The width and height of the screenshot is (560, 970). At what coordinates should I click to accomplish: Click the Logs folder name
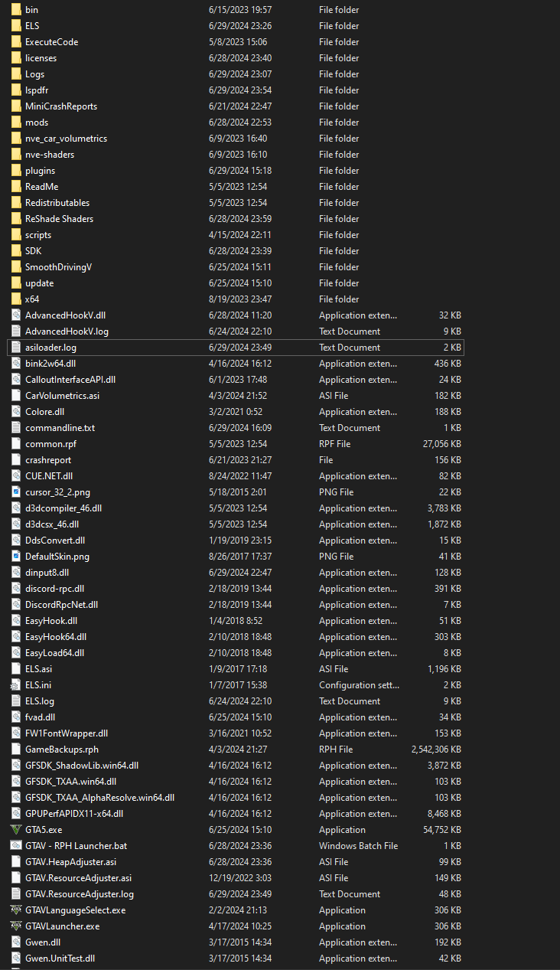pos(35,74)
